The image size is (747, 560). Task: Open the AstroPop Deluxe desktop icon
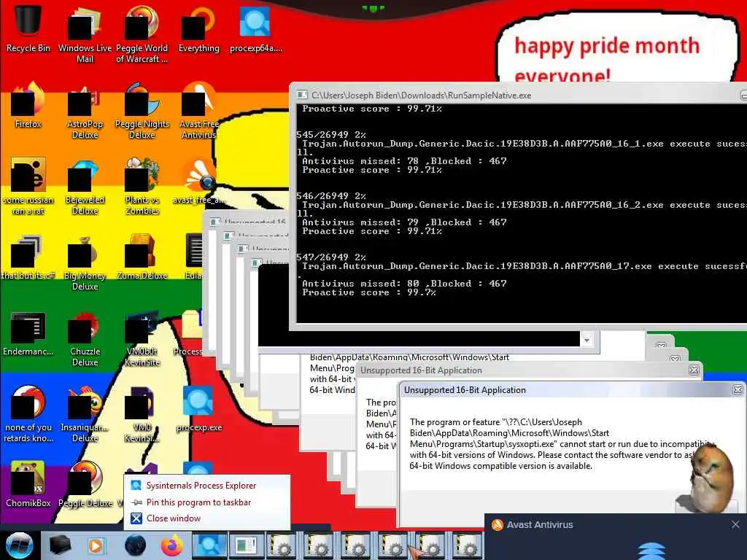click(85, 111)
